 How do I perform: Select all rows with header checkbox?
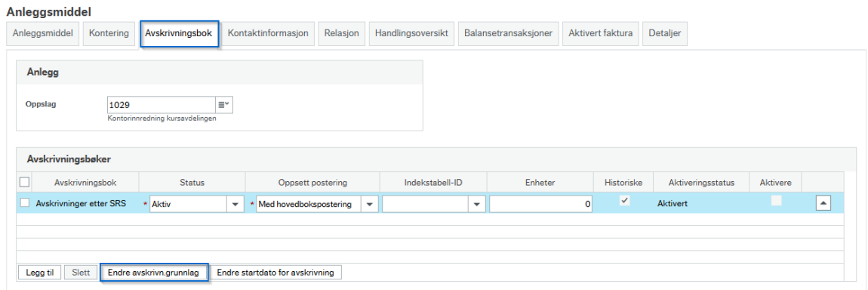(x=24, y=181)
